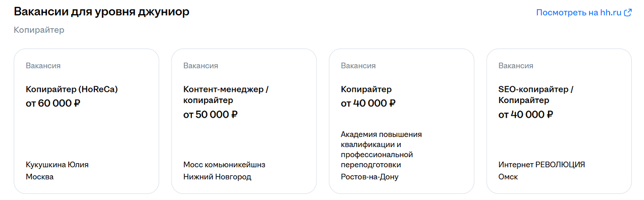The width and height of the screenshot is (644, 200).
Task: Click the city label Омск
Action: (x=508, y=177)
